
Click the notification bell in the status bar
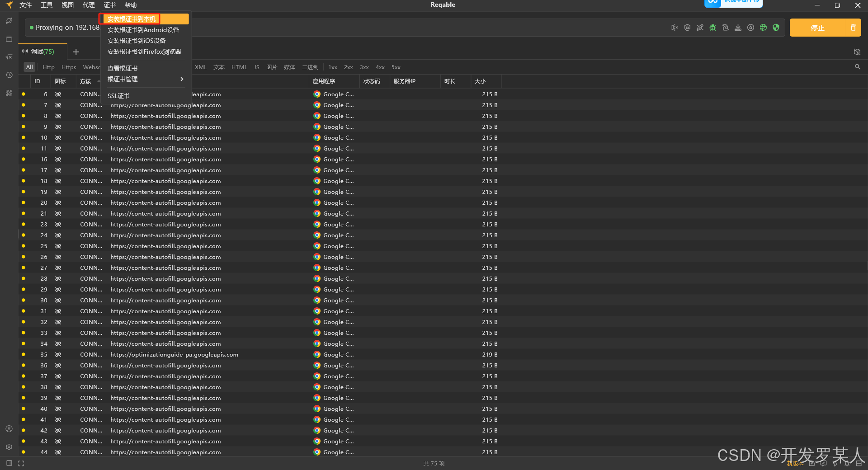point(847,463)
